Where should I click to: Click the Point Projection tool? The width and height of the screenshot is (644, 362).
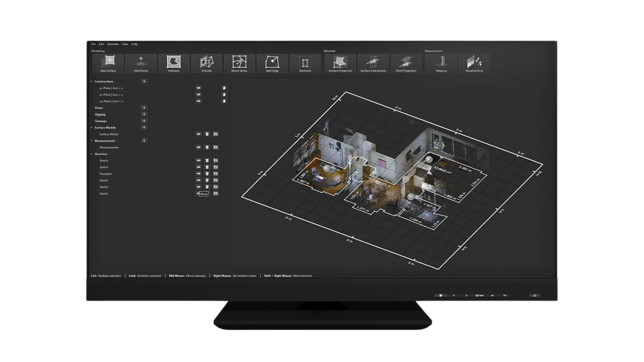pos(406,63)
